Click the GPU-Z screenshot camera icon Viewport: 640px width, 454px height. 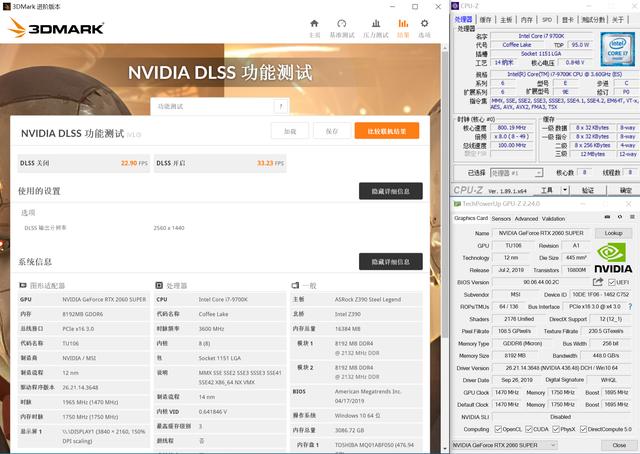point(607,217)
